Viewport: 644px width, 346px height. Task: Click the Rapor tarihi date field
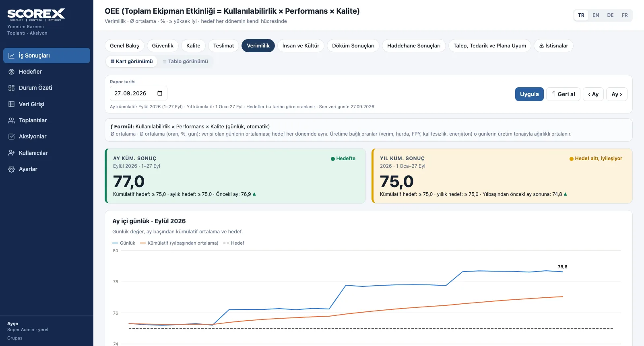(x=138, y=93)
